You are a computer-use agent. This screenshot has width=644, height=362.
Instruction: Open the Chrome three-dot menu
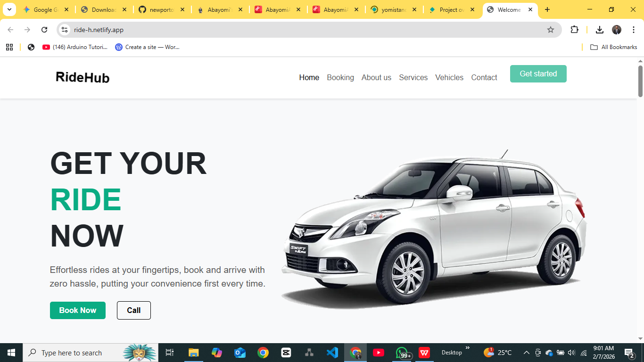(x=634, y=30)
